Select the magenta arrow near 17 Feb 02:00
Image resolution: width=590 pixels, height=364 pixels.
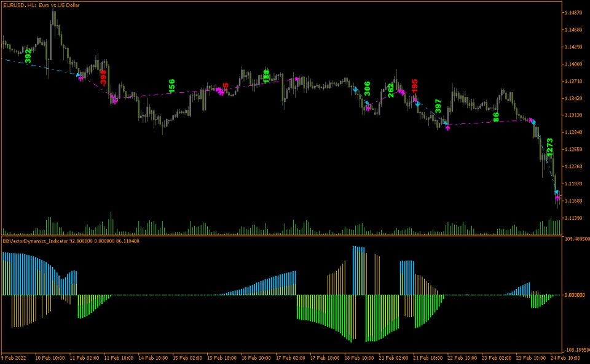(x=297, y=79)
